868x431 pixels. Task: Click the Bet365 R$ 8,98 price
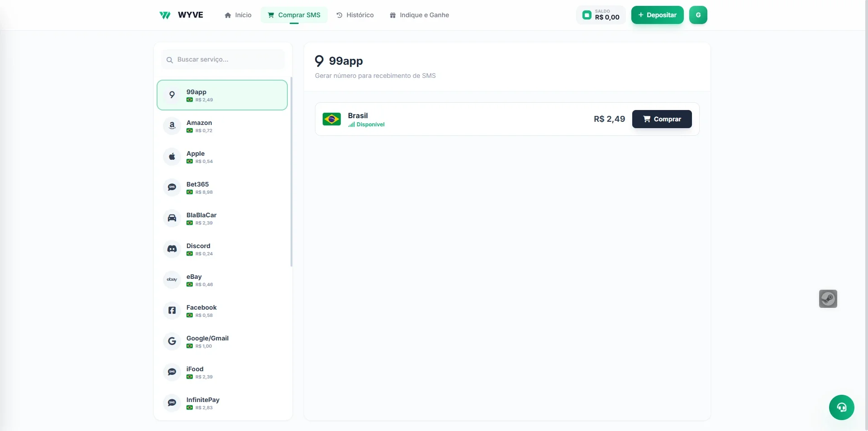tap(204, 192)
